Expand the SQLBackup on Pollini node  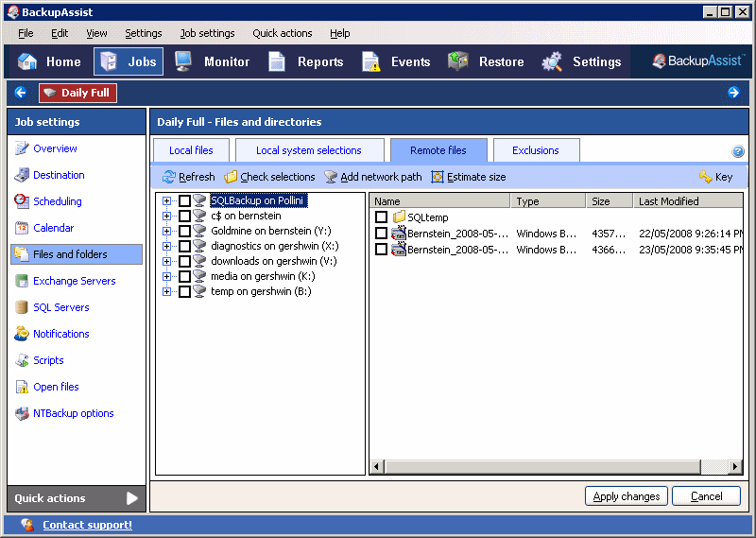tap(167, 200)
